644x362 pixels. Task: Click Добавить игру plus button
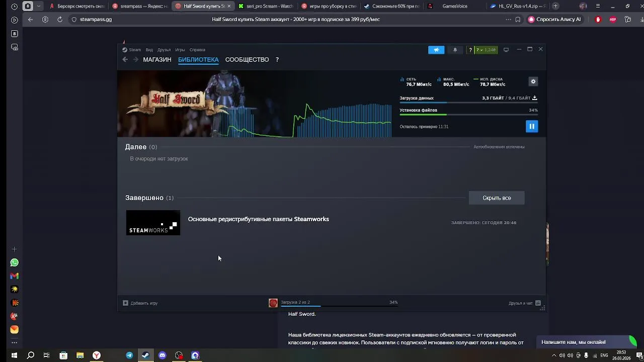(x=126, y=303)
